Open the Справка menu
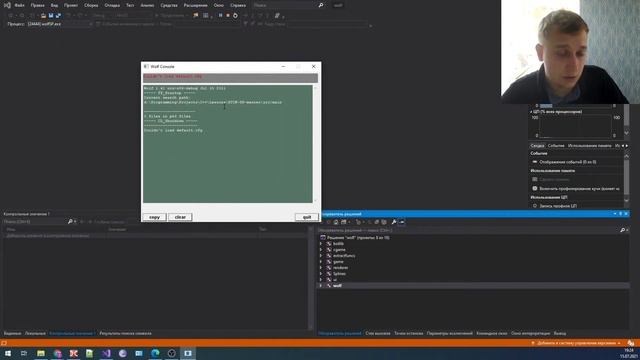 click(x=238, y=5)
